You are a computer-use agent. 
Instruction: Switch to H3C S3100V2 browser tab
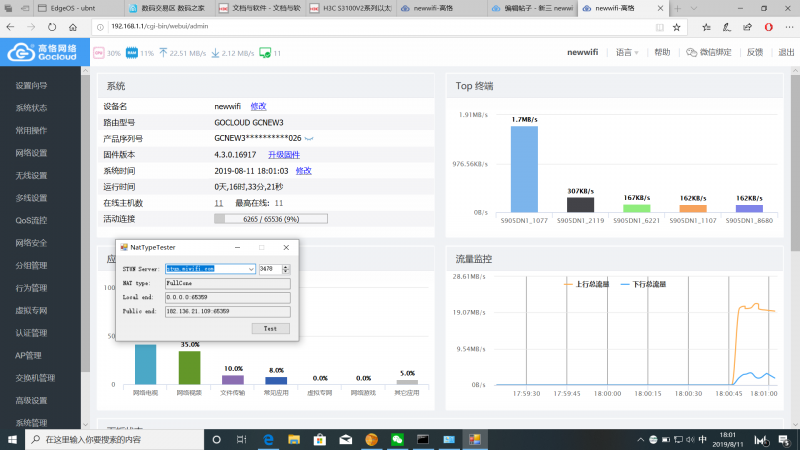click(x=352, y=8)
